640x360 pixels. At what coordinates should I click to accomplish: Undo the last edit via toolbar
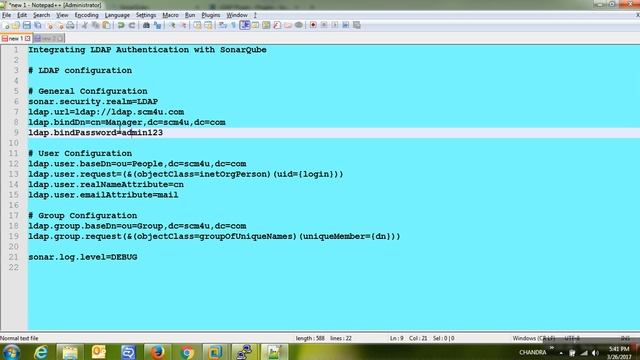point(121,25)
